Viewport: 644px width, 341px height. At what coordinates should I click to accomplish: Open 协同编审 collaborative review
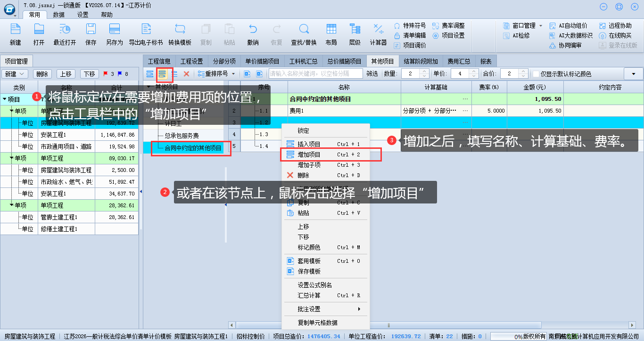(565, 45)
